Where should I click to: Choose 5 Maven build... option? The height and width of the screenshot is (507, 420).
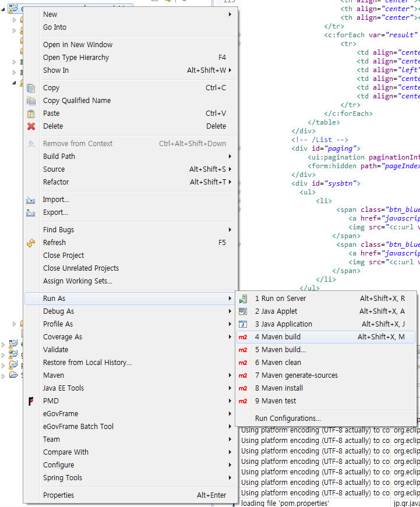[x=326, y=350]
